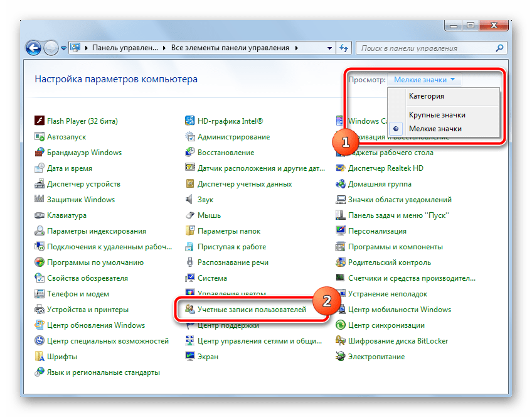Click the Шрифты fonts icon

[40, 357]
